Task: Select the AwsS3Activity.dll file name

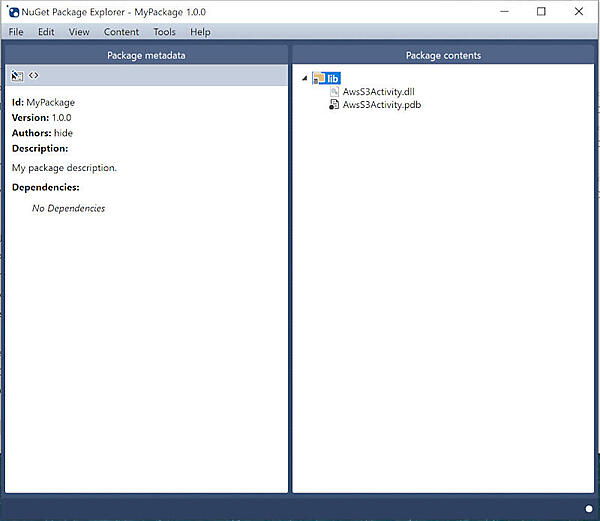Action: pyautogui.click(x=378, y=91)
